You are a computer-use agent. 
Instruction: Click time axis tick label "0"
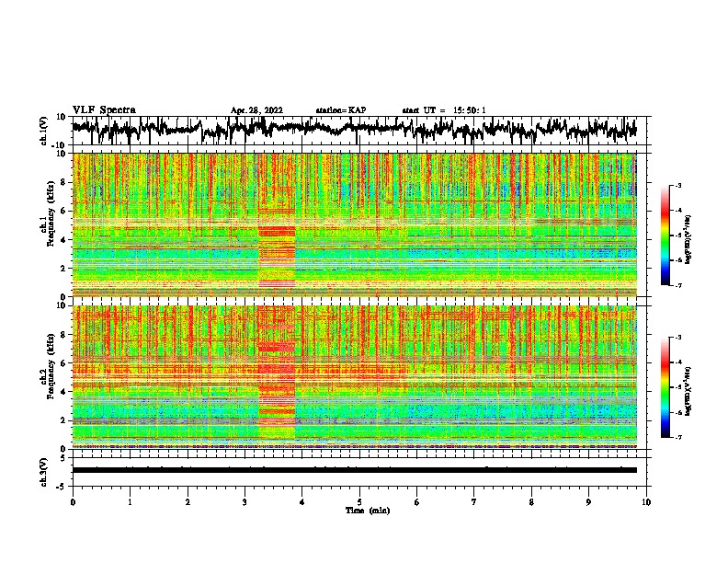pyautogui.click(x=73, y=502)
